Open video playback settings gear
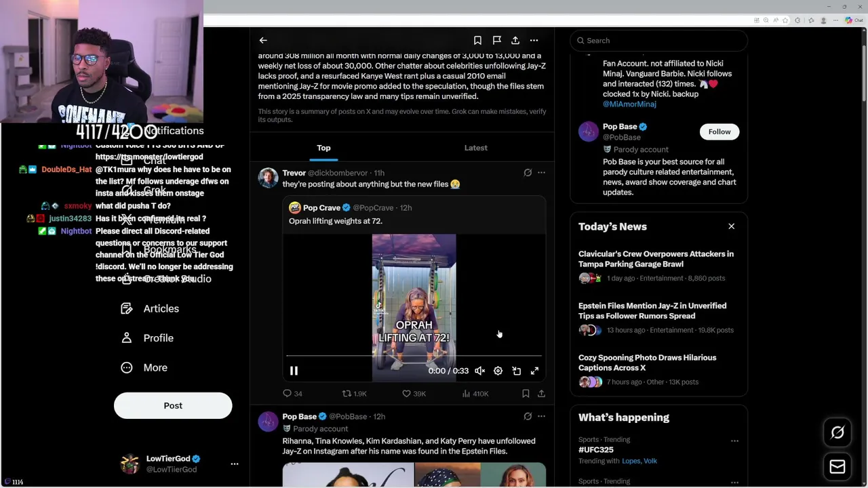 point(498,371)
